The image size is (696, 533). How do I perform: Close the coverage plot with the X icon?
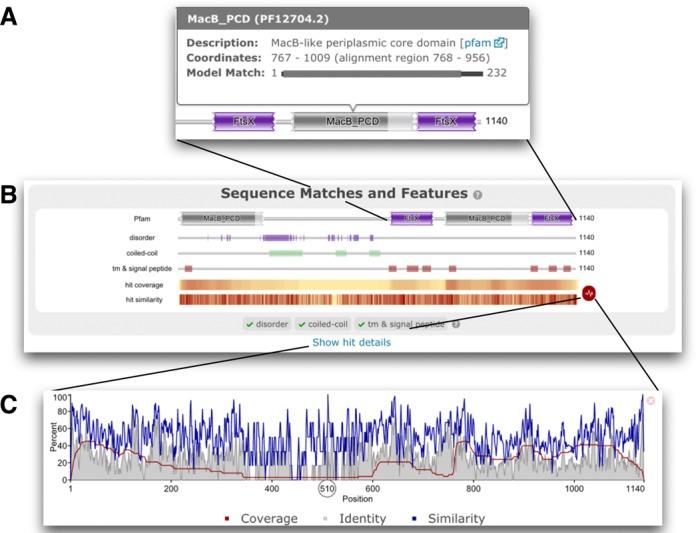coord(651,400)
